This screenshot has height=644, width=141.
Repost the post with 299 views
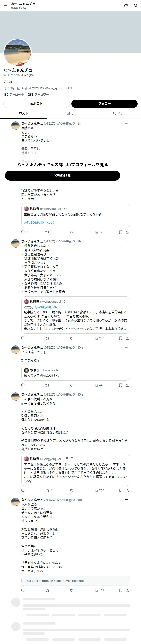point(47,338)
